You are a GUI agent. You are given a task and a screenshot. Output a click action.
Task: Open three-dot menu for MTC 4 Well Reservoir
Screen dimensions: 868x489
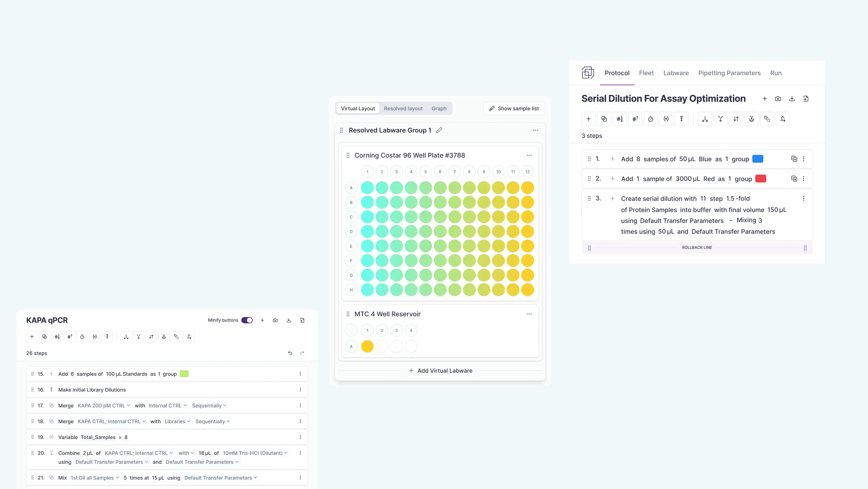click(x=529, y=314)
